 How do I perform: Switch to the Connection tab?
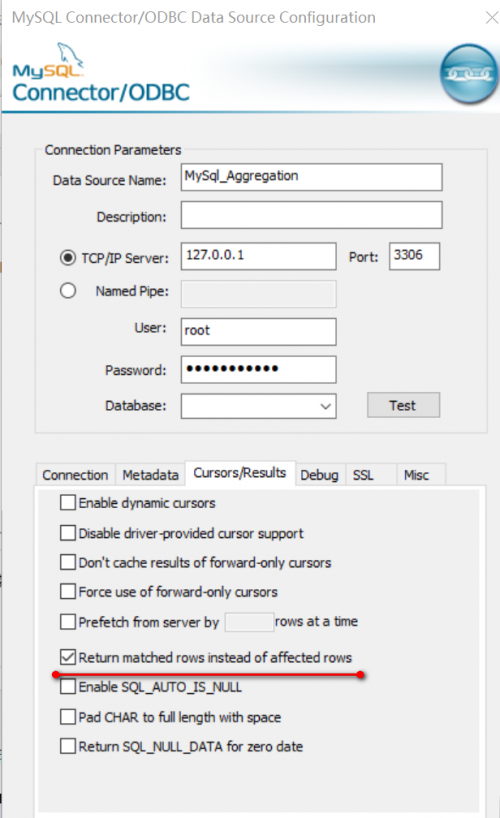76,475
